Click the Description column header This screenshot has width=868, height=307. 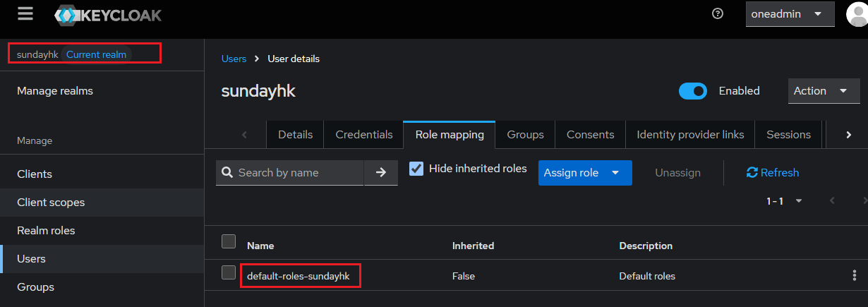(646, 246)
